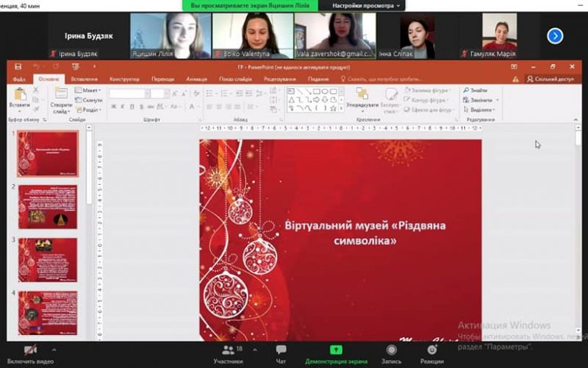Click Створити слайд new slide icon

(61, 95)
